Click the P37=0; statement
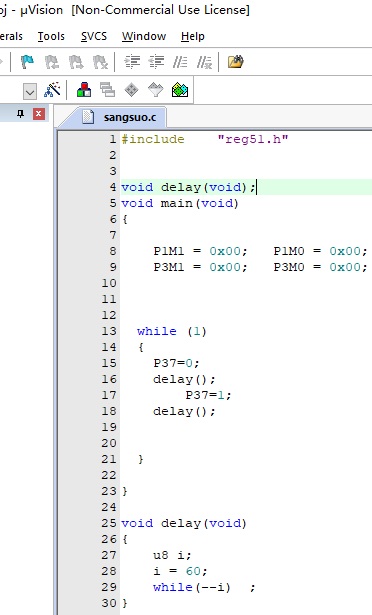The height and width of the screenshot is (615, 372). (176, 363)
